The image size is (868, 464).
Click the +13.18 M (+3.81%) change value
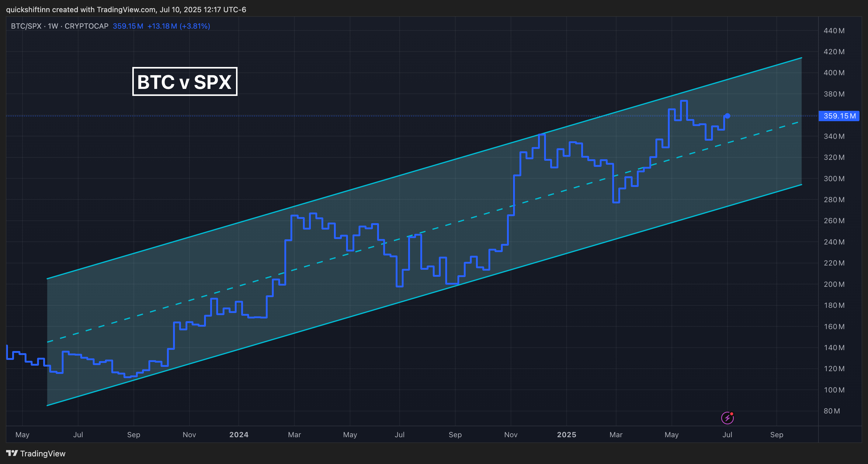coord(179,26)
